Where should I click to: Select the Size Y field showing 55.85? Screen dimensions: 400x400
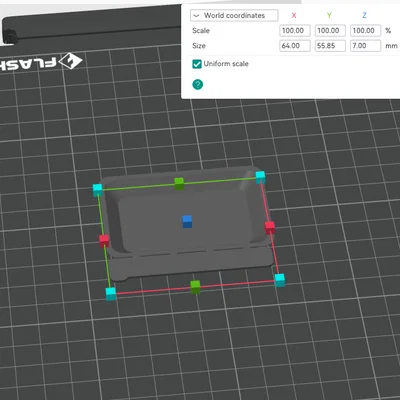(330, 46)
